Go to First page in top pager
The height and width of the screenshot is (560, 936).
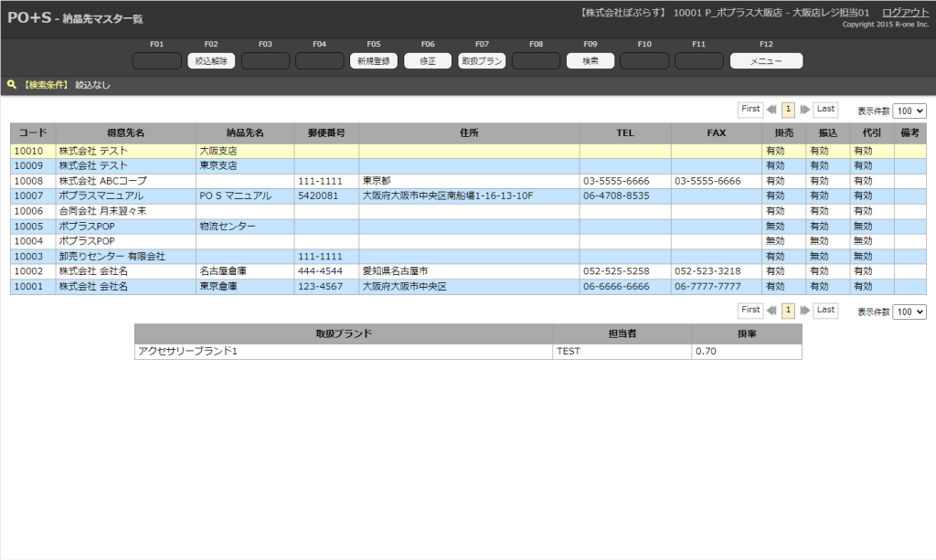pos(750,110)
